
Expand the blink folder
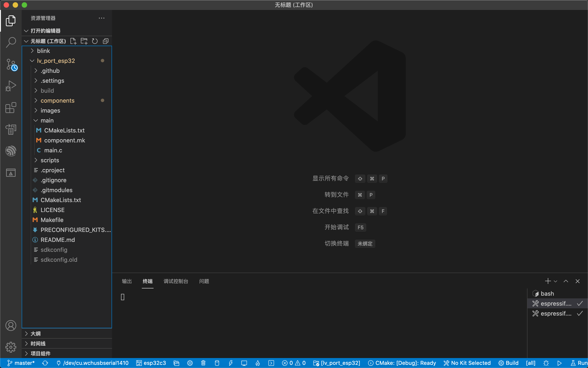(44, 51)
